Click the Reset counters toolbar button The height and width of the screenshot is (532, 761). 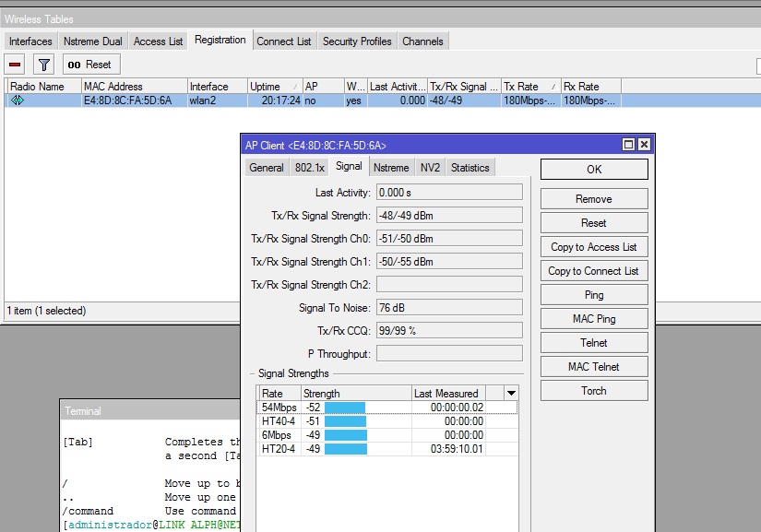coord(90,65)
